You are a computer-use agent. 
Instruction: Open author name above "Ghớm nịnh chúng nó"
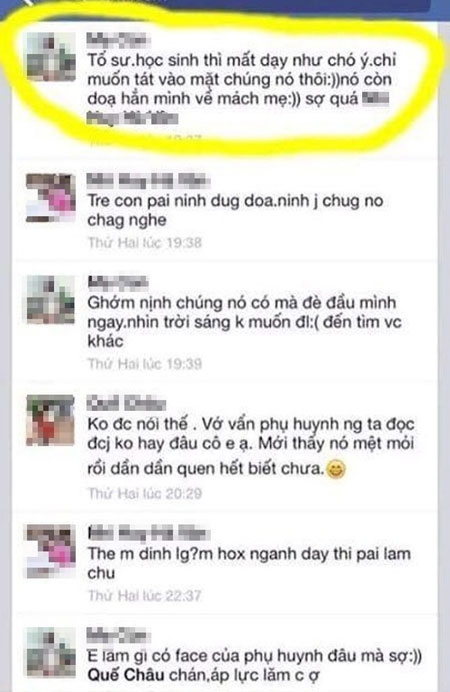click(x=117, y=283)
